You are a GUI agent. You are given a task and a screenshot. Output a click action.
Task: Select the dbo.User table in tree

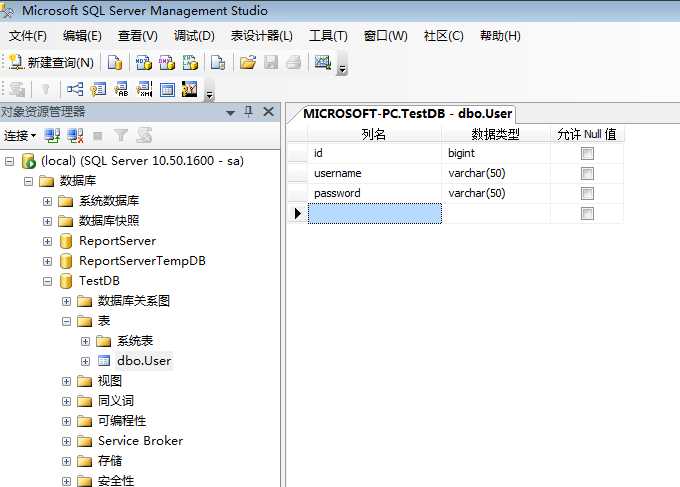144,361
